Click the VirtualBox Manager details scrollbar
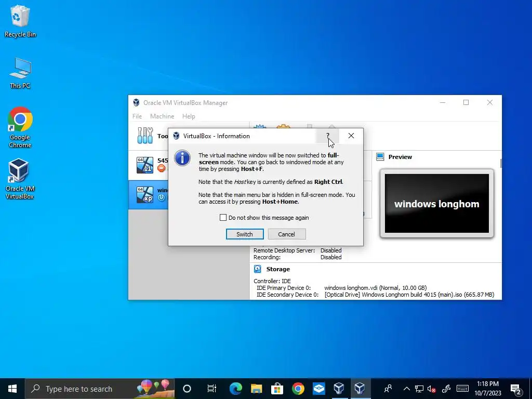This screenshot has width=532, height=399. pyautogui.click(x=500, y=163)
